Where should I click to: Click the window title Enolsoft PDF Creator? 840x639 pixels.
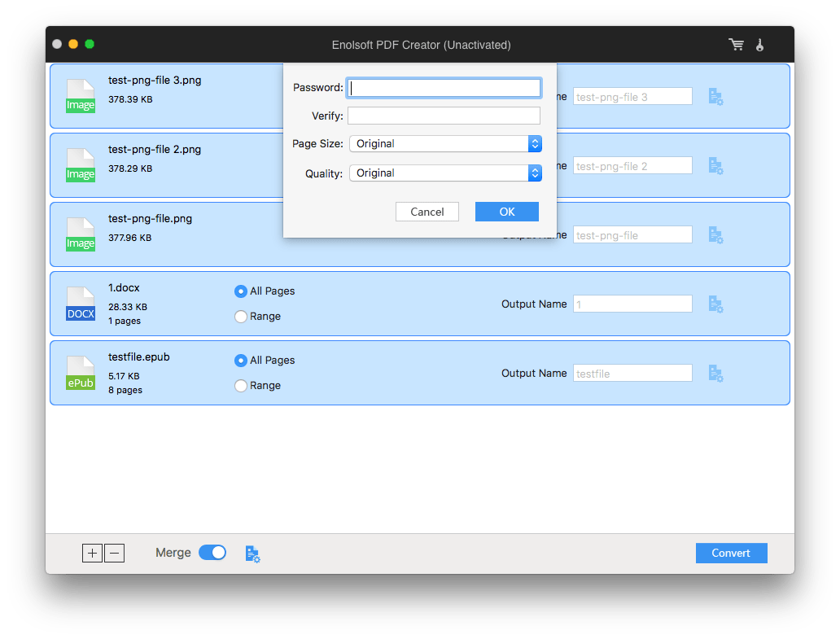421,45
